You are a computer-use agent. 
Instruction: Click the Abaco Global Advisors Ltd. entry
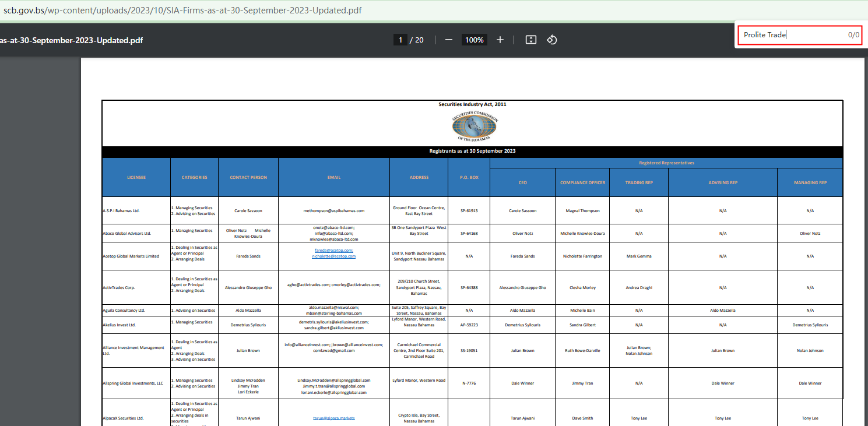coord(126,233)
